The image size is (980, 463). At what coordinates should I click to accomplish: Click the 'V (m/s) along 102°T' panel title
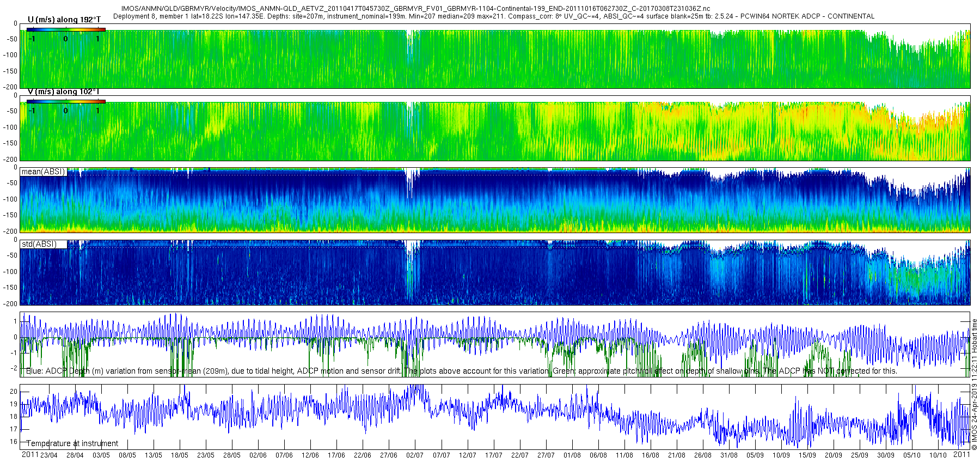click(64, 92)
